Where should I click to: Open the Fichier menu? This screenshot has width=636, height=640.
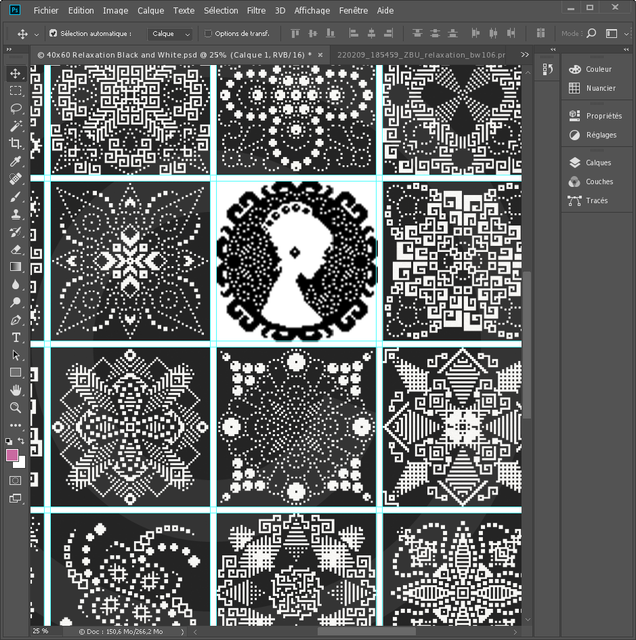click(46, 11)
